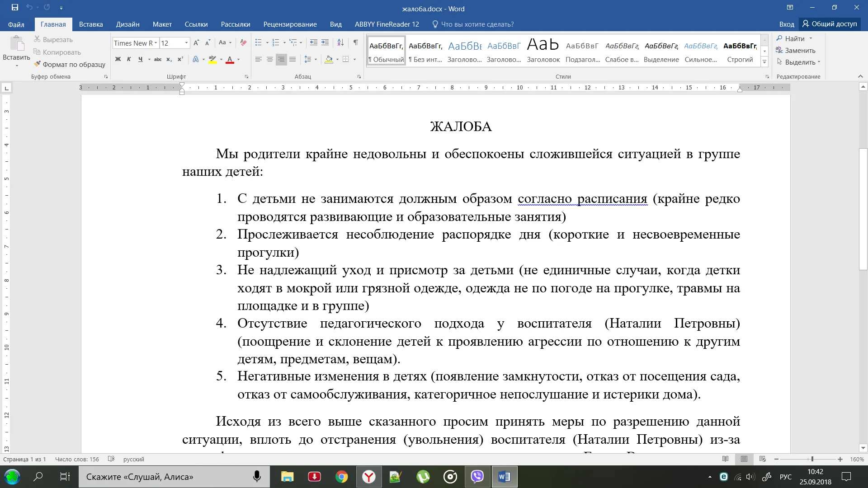Open the font name dropdown
Image resolution: width=868 pixels, height=488 pixels.
click(x=156, y=43)
